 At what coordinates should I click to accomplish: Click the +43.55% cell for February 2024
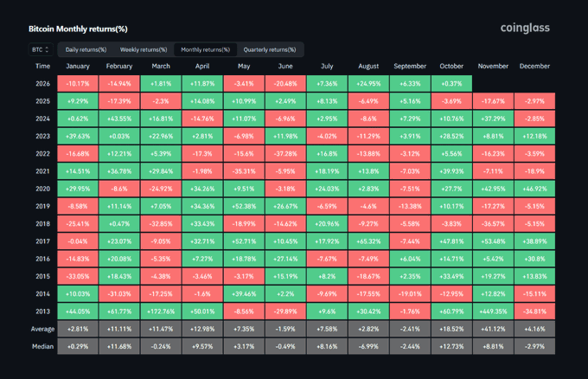coord(119,119)
